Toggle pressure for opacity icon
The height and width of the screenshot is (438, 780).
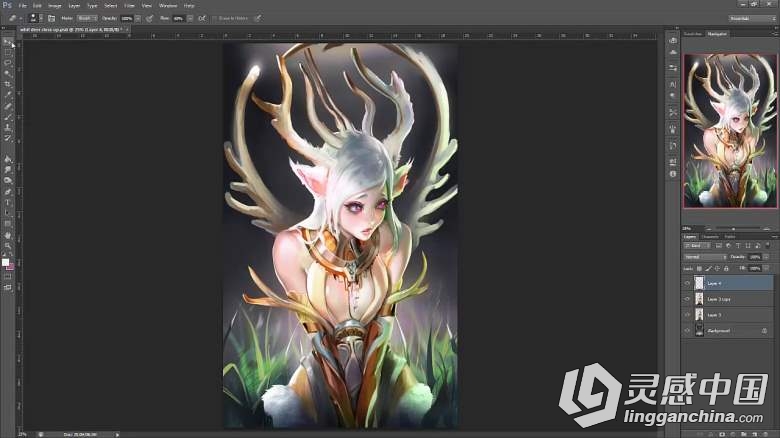(x=149, y=18)
